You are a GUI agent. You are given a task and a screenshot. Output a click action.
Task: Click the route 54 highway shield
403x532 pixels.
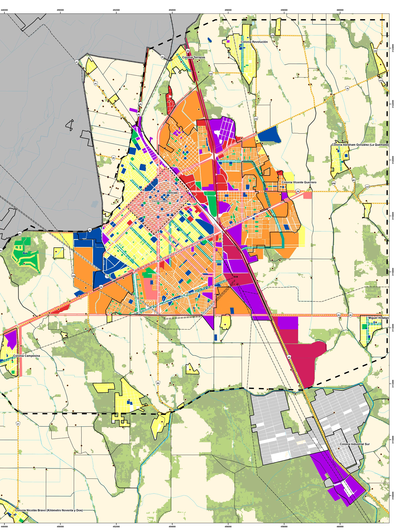click(x=162, y=57)
